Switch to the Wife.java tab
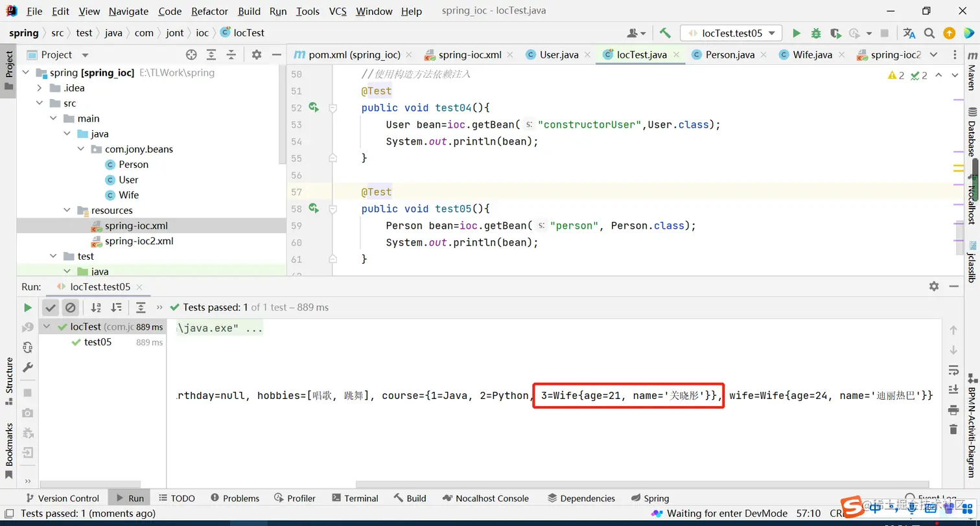This screenshot has height=526, width=980. (x=813, y=55)
